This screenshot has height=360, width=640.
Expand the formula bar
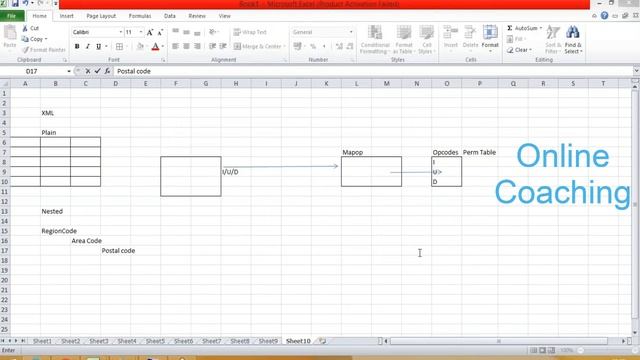[x=636, y=71]
